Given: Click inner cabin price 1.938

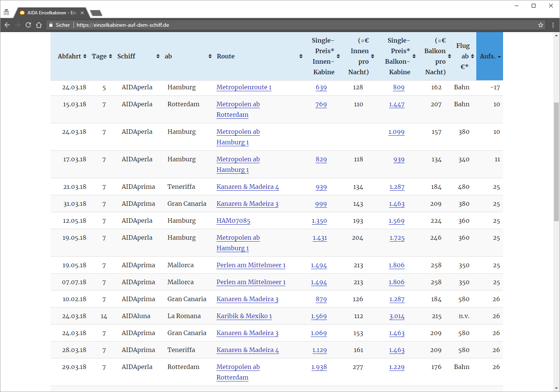Looking at the screenshot, I should [319, 367].
